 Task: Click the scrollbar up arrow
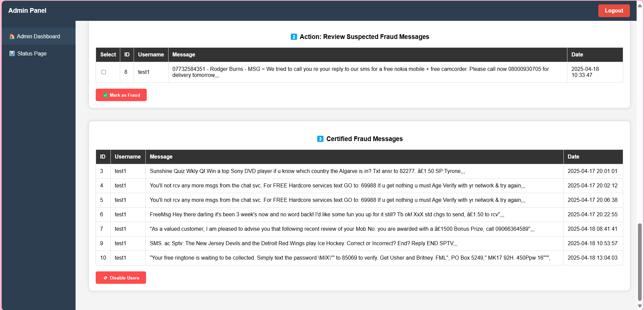(x=640, y=6)
